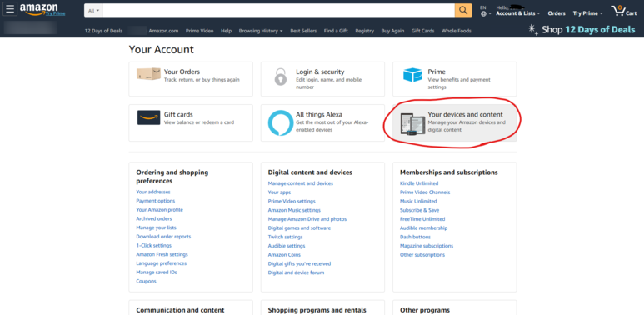Open 12 Days of Deals nav link
644x315 pixels.
tap(103, 31)
